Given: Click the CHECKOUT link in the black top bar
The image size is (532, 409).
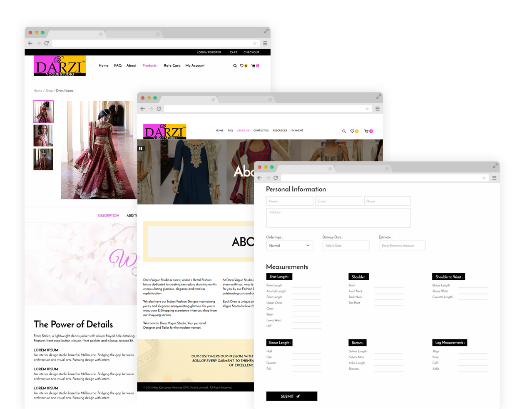Looking at the screenshot, I should tap(251, 52).
